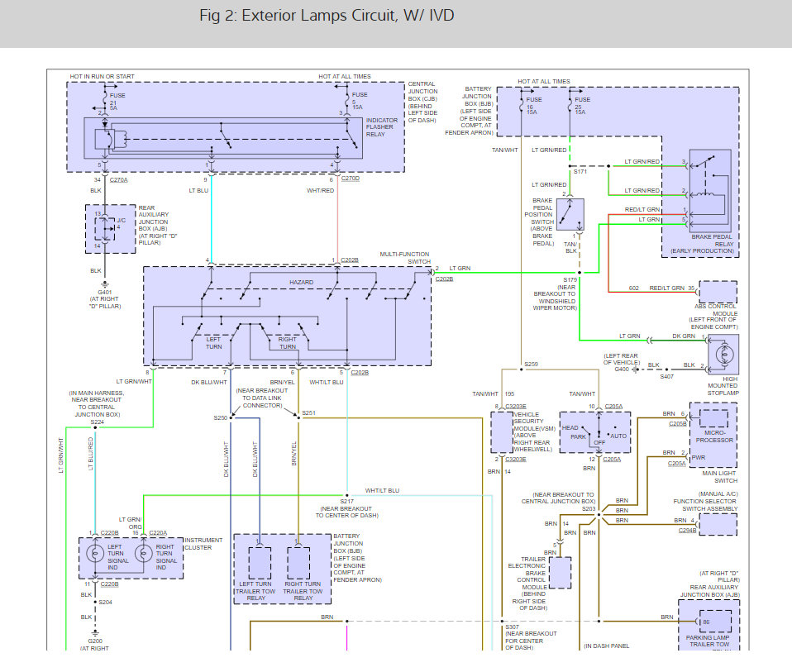Click the Right Turn Trailer Tow Relay box
Image resolution: width=792 pixels, height=672 pixels.
[298, 563]
